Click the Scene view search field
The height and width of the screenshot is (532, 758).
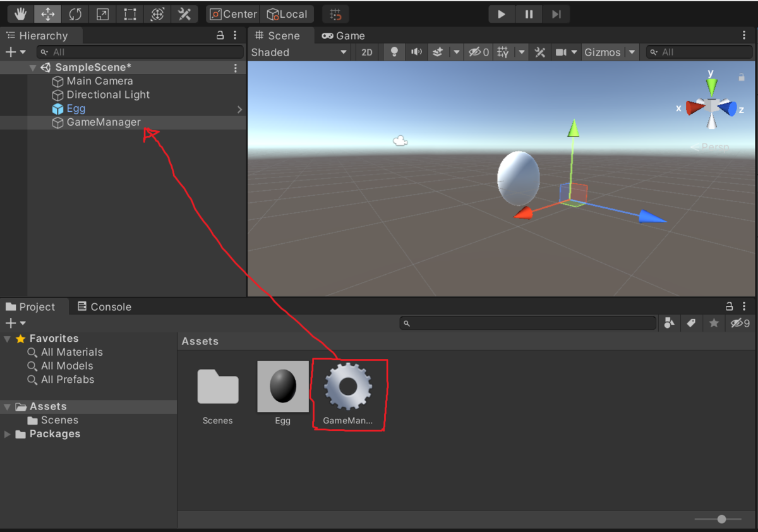click(699, 52)
